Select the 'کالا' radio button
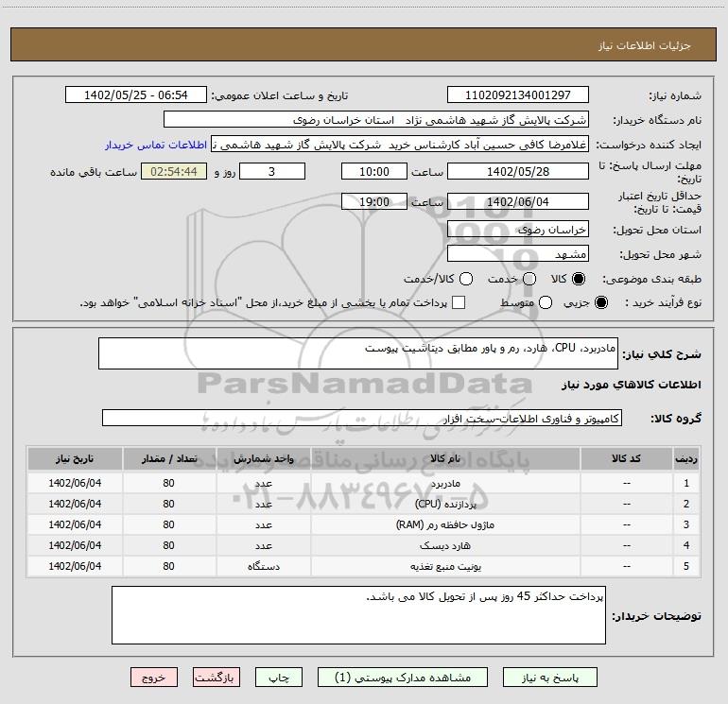Image resolution: width=728 pixels, height=704 pixels. pos(579,279)
